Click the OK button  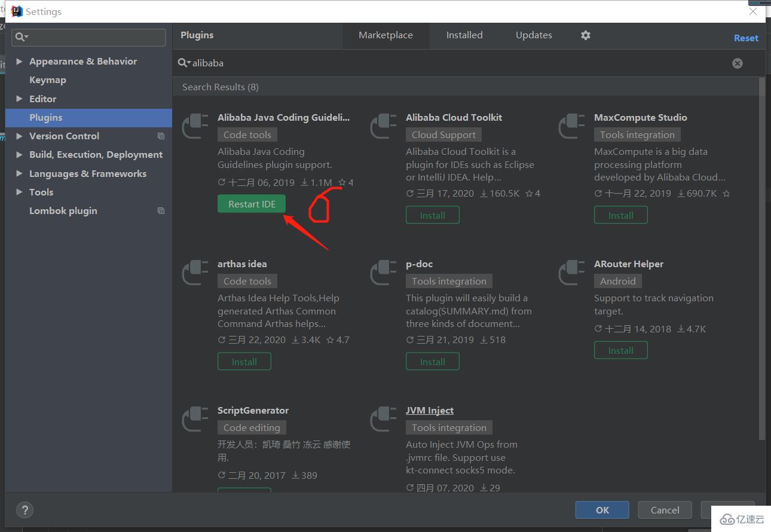(602, 510)
